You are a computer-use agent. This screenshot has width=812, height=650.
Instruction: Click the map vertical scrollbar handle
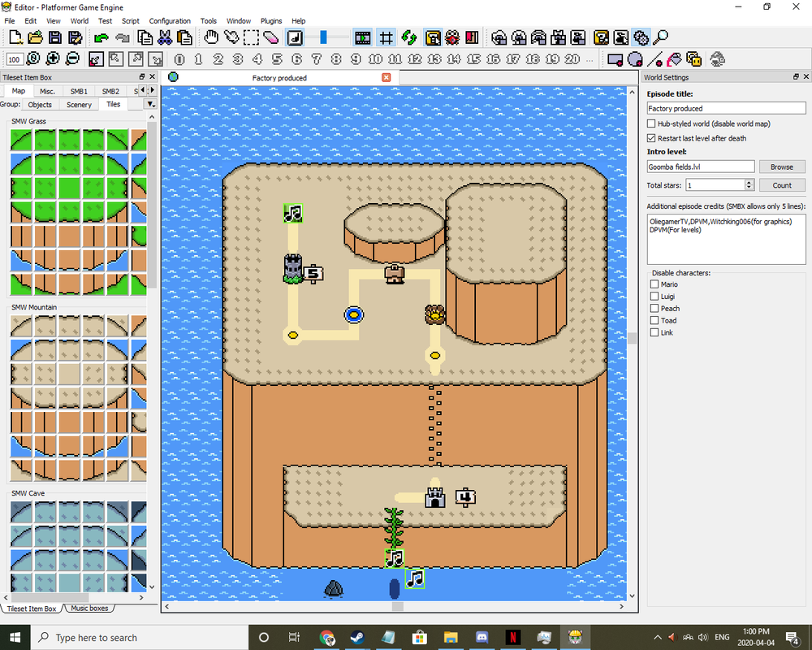click(x=632, y=339)
